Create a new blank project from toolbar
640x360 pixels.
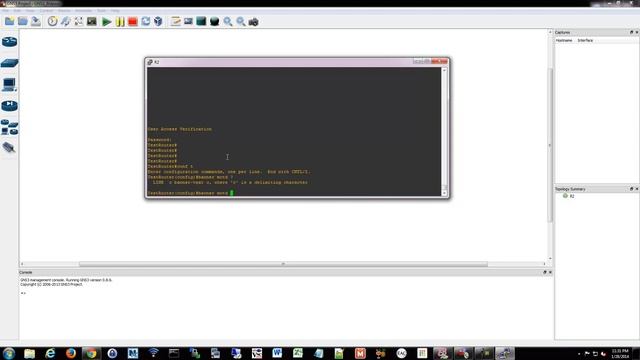click(x=9, y=21)
